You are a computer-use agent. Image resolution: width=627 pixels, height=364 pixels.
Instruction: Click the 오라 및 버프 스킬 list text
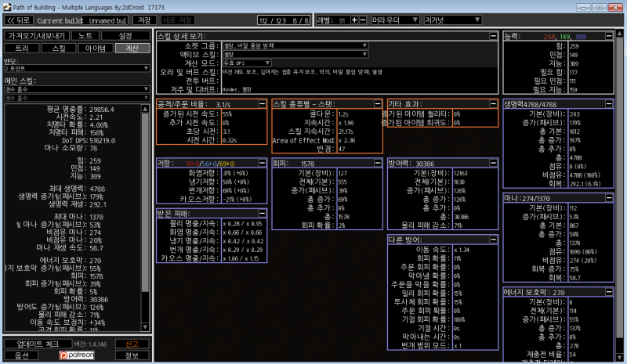(x=303, y=72)
